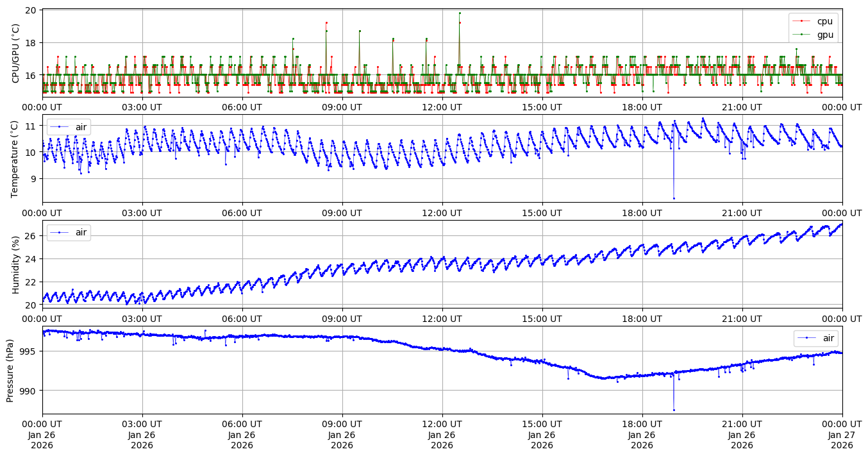
Task: Click the CPU/GPU (°C) y-axis label
Action: pyautogui.click(x=16, y=53)
